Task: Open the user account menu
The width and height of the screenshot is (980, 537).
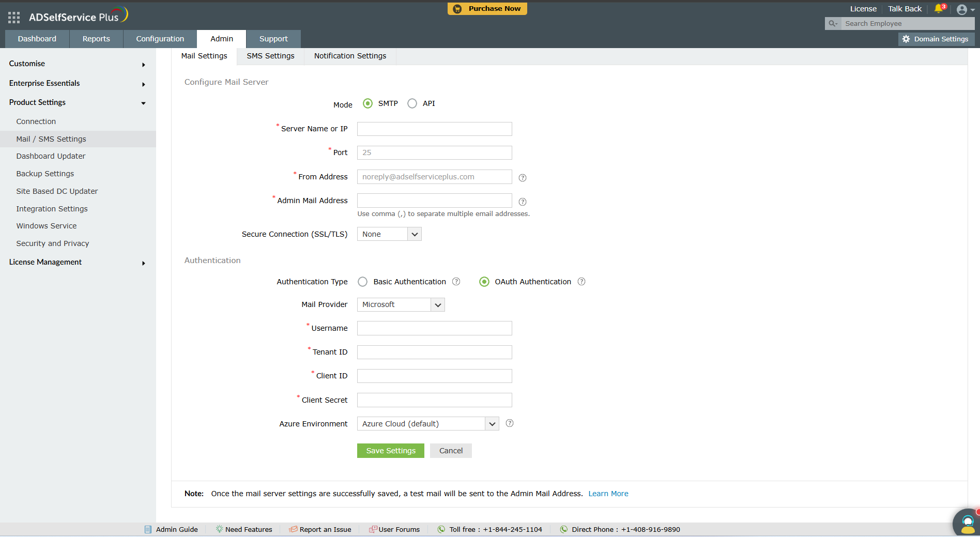Action: 962,9
